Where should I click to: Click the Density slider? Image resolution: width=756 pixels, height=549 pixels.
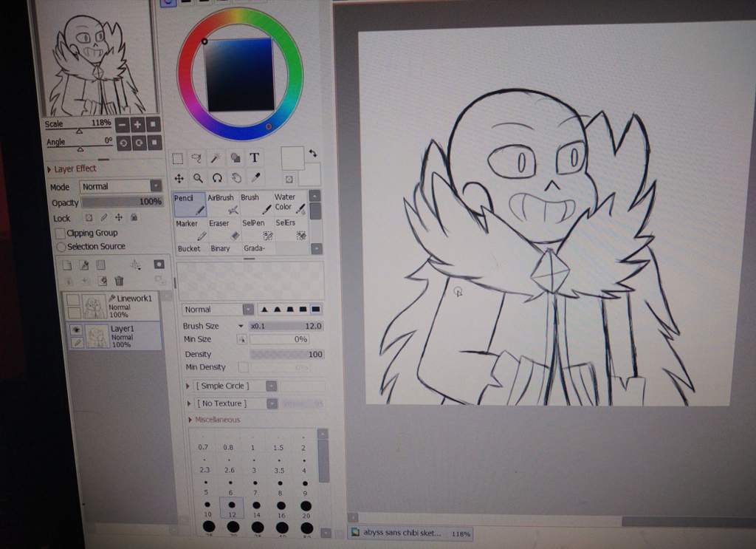[x=286, y=355]
